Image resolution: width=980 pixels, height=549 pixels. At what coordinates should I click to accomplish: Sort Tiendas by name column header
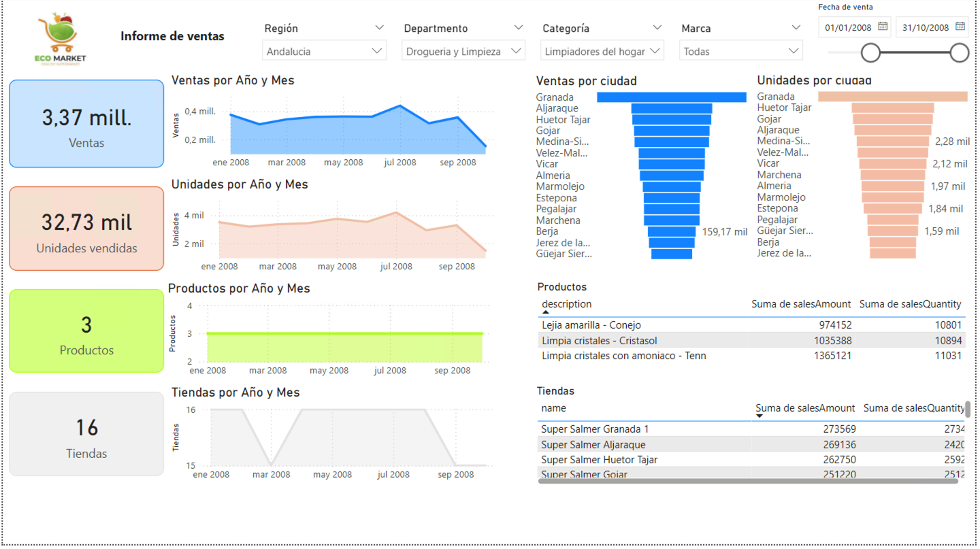(553, 408)
